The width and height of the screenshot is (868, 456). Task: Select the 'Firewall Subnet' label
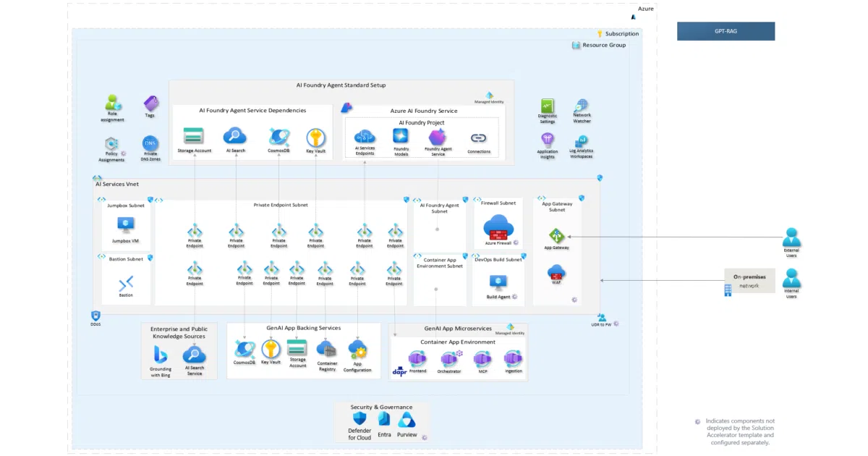point(498,203)
